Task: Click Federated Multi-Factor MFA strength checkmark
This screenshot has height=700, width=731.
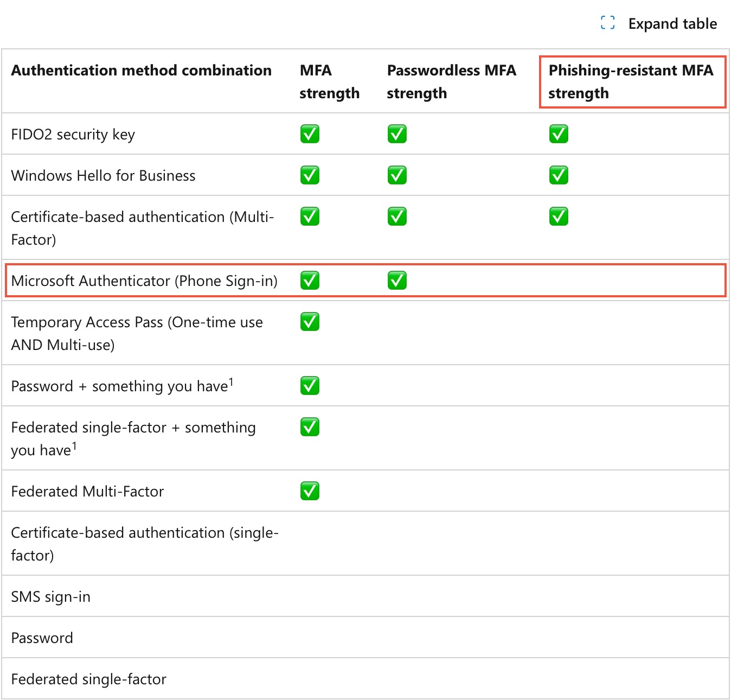Action: (310, 491)
